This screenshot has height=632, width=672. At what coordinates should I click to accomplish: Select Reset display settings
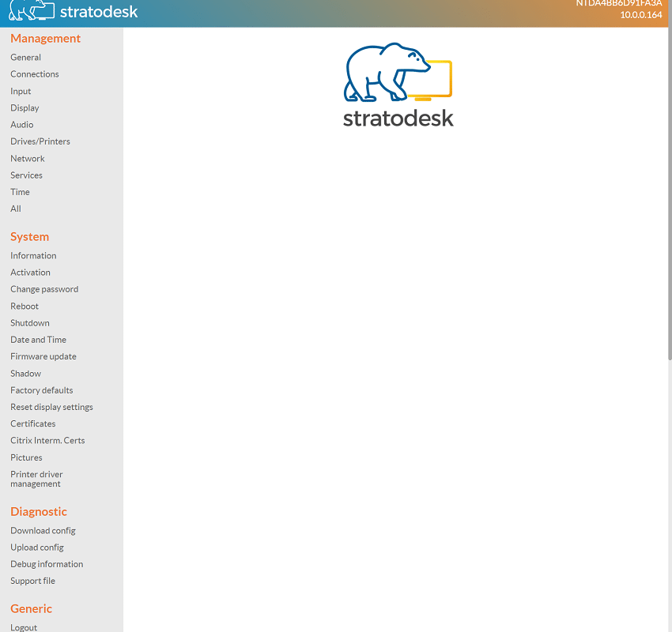(x=52, y=407)
